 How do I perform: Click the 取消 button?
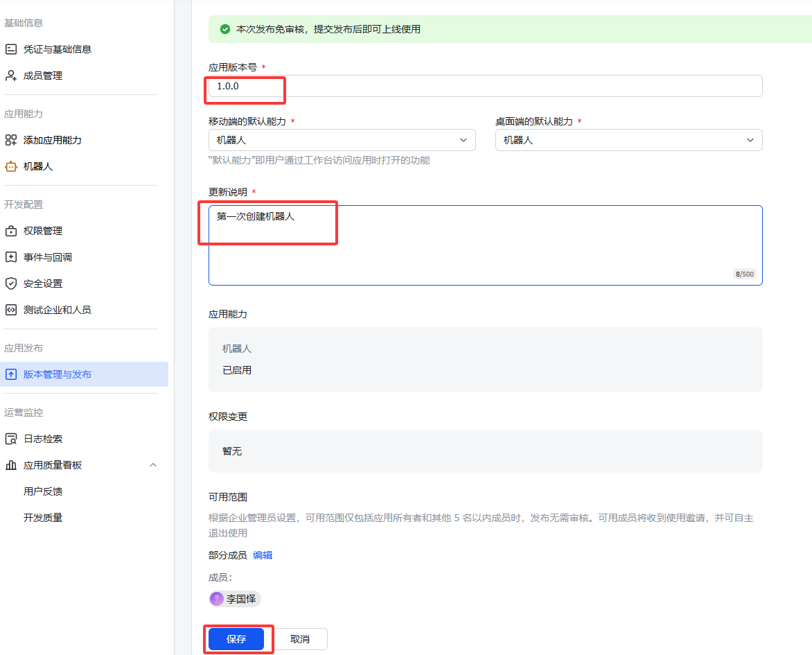pyautogui.click(x=301, y=638)
